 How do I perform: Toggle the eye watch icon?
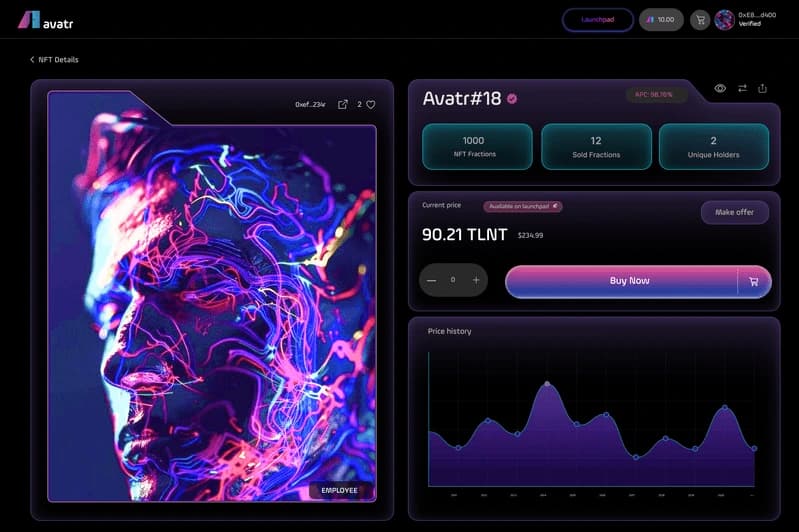tap(720, 88)
